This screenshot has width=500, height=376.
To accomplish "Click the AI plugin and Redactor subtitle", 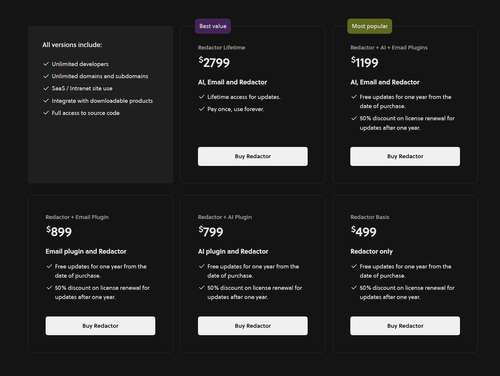I will 233,251.
